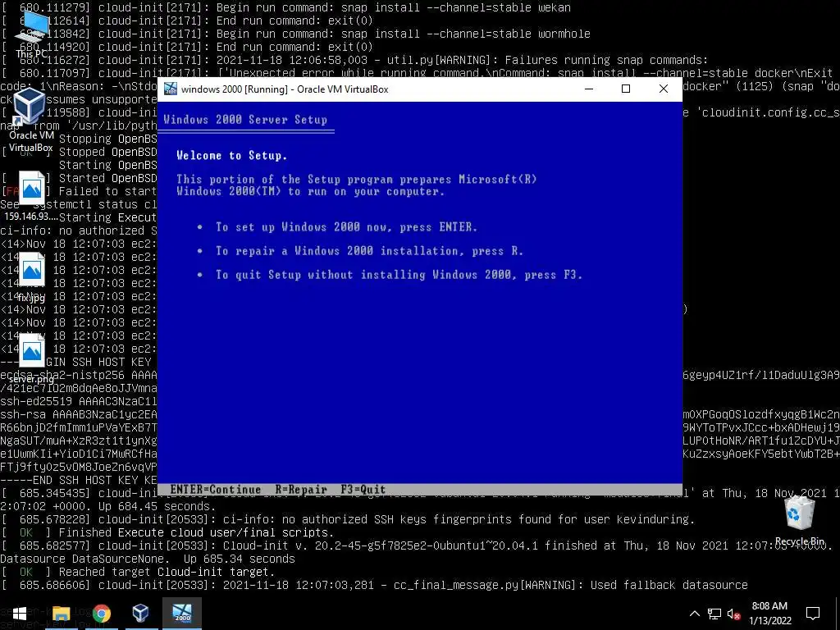This screenshot has width=840, height=630.
Task: Click the 'Windows 2000 Server Setup' heading
Action: [245, 120]
